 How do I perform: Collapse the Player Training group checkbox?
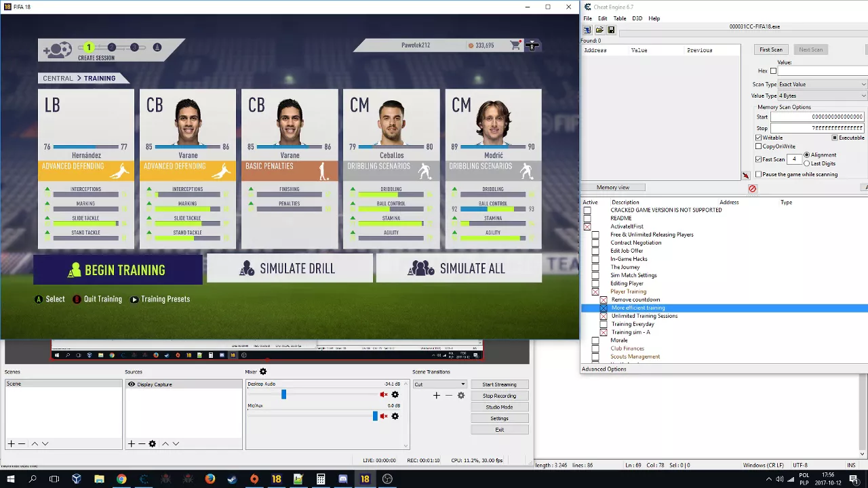point(595,291)
